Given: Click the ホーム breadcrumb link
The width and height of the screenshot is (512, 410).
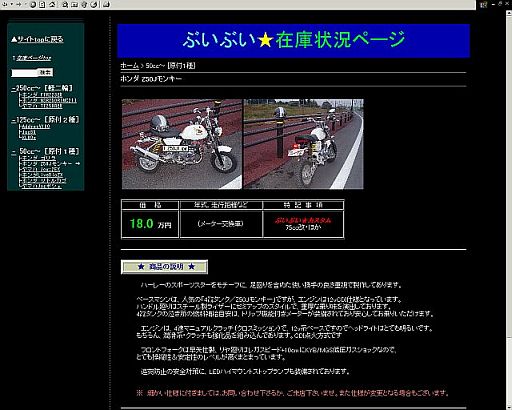Looking at the screenshot, I should tap(129, 66).
